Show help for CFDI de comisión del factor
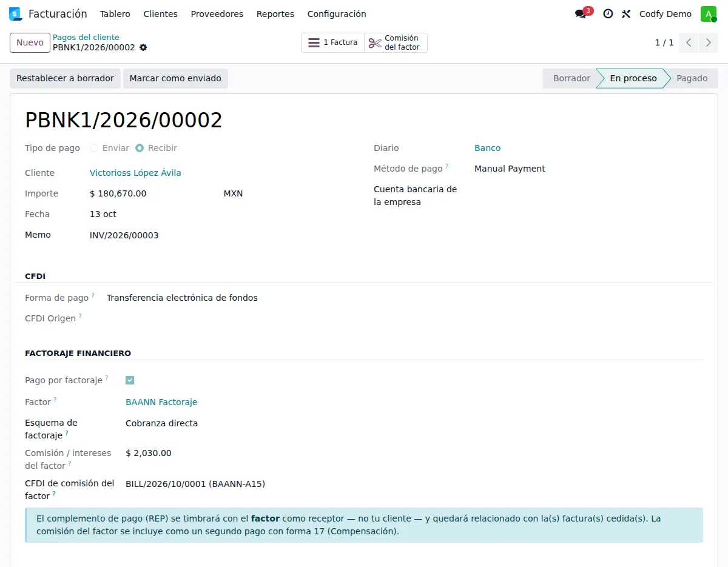 54,493
